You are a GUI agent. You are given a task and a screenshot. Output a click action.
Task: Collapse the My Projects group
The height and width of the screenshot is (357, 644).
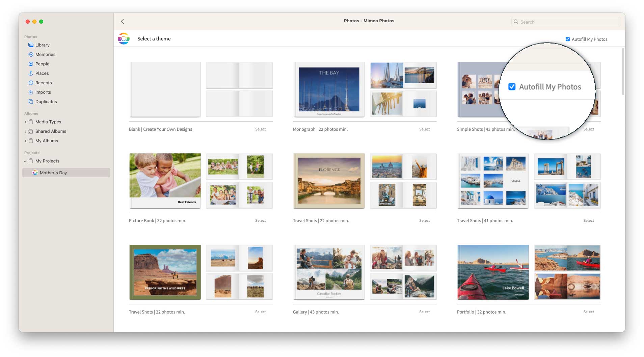[25, 161]
